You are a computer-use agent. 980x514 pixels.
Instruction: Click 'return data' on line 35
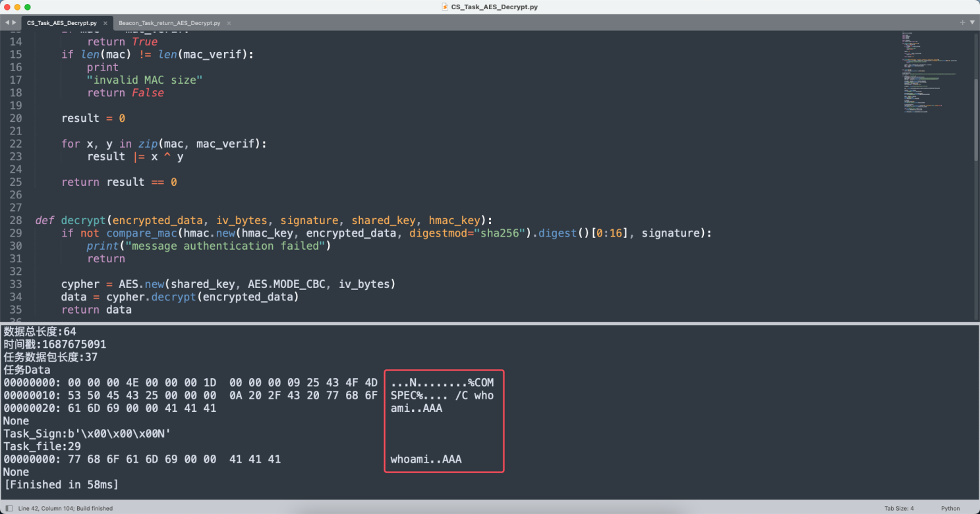tap(96, 310)
